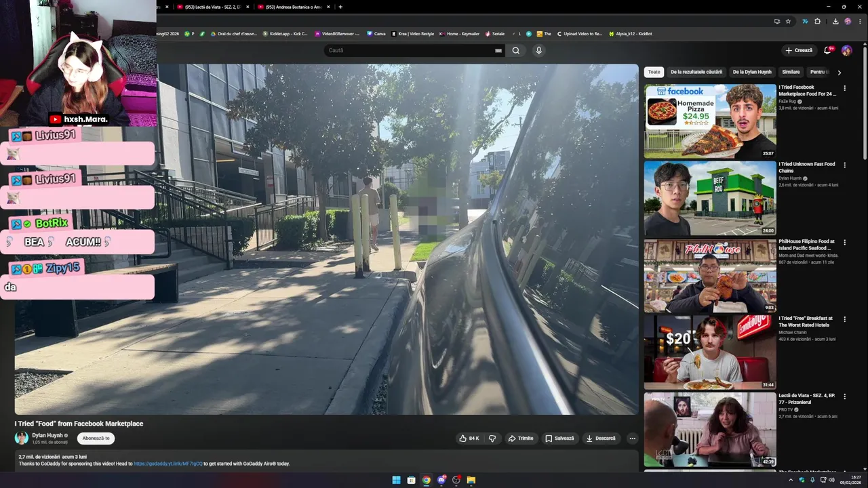Viewport: 868px width, 488px height.
Task: Open Kicklet.app bookmark
Action: 285,33
